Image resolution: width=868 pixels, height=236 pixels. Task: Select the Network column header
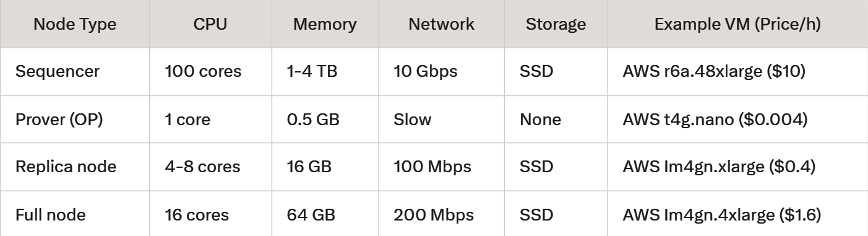point(442,24)
